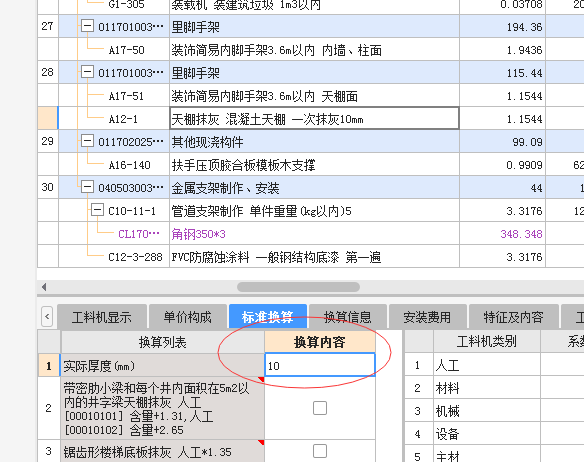Select the 设备 category row
The image size is (584, 462).
click(x=487, y=434)
